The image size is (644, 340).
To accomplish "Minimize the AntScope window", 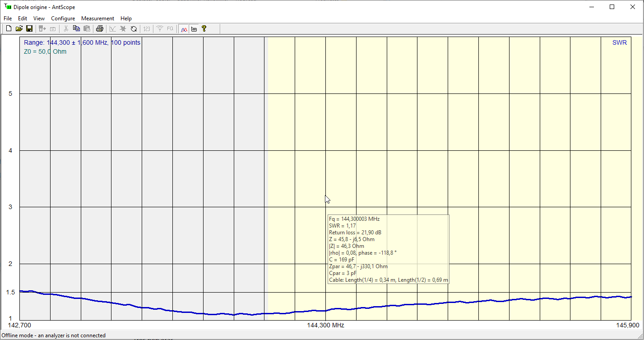I will coord(591,7).
